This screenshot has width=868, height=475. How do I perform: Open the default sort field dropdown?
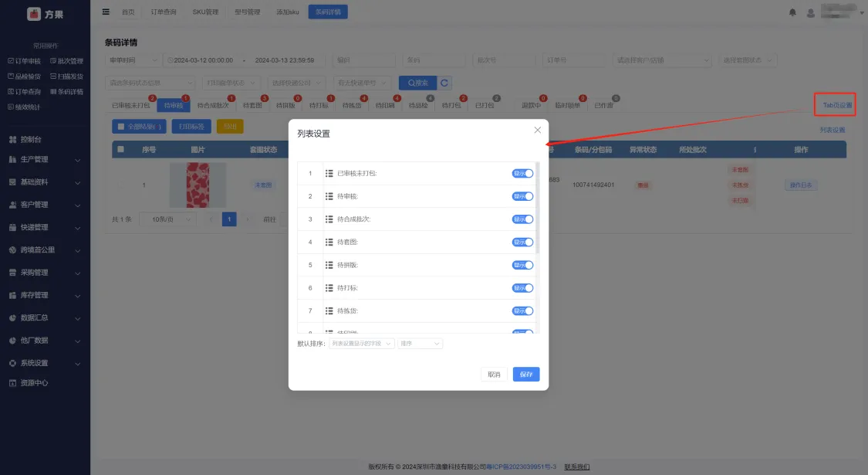pyautogui.click(x=362, y=344)
